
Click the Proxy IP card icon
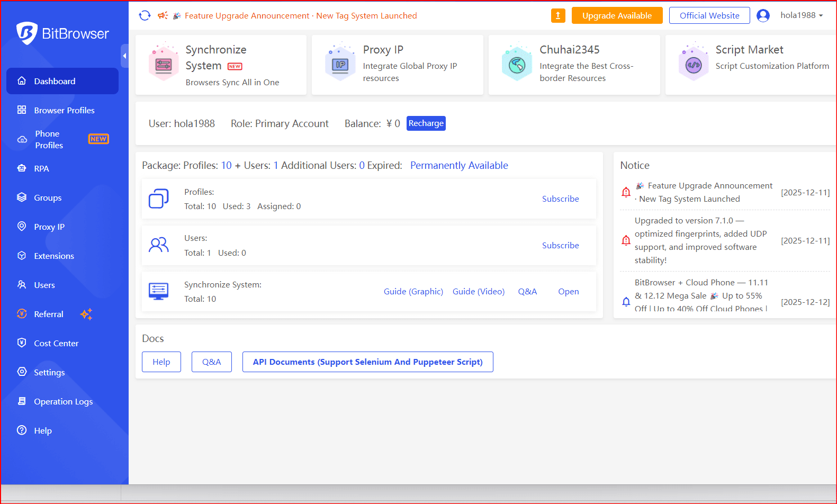[x=340, y=65]
